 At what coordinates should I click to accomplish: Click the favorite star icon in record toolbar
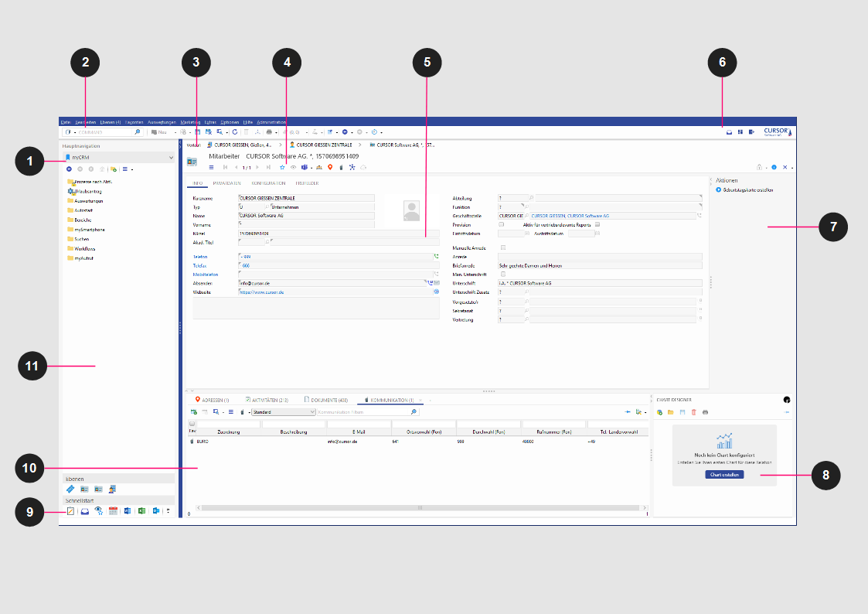281,167
